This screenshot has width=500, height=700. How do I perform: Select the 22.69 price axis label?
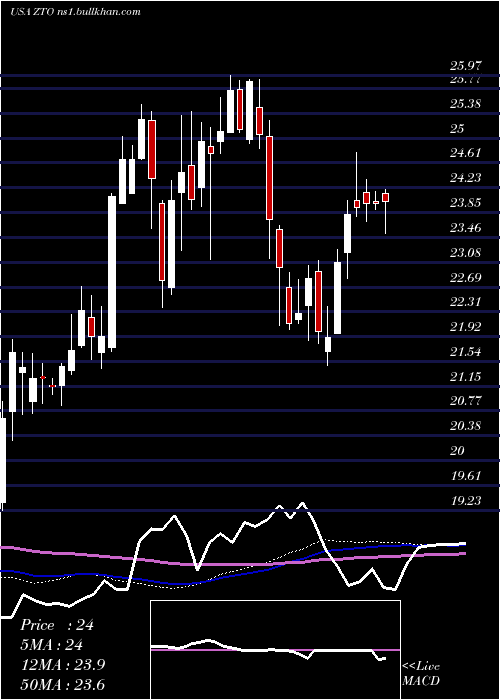tap(466, 278)
